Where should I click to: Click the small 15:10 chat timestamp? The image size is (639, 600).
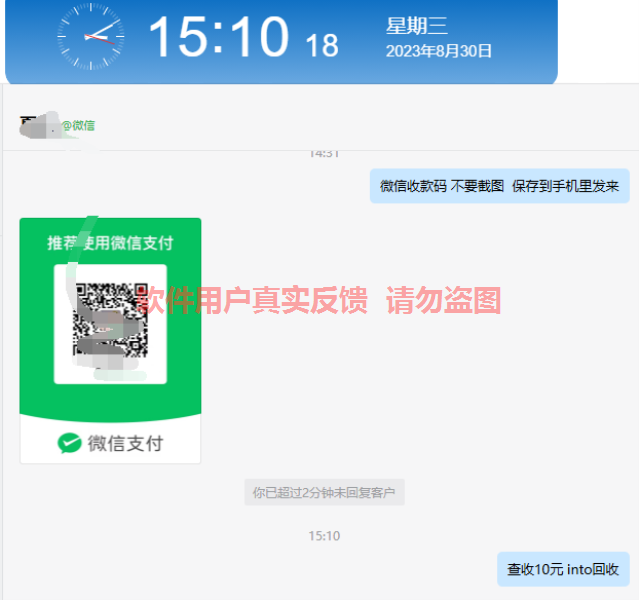tap(324, 536)
